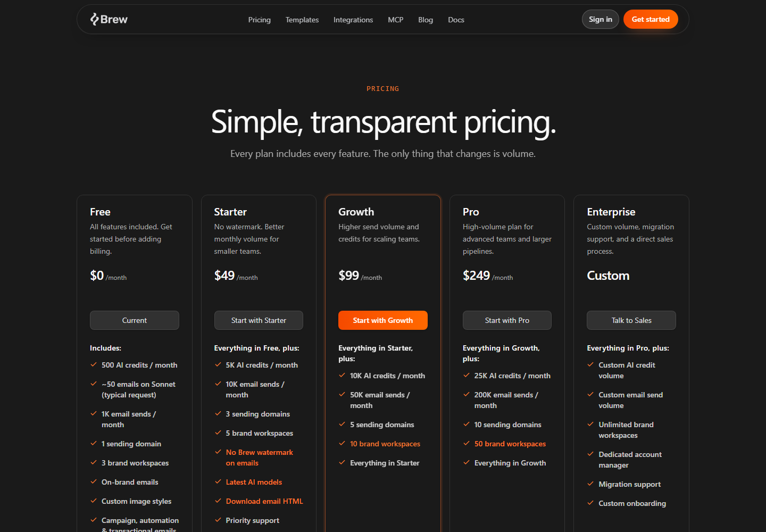Click checkmark beside 50 brand workspaces
Viewport: 766px width, 532px height.
pos(467,444)
